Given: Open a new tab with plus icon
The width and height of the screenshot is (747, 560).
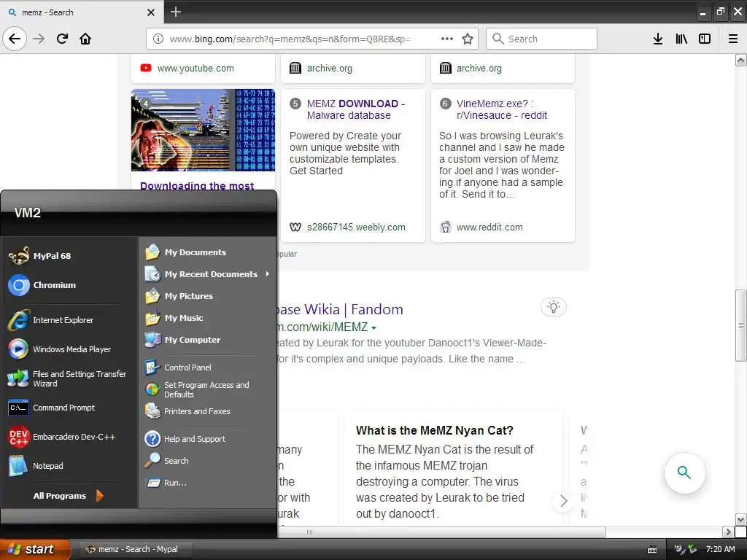Looking at the screenshot, I should pos(176,12).
